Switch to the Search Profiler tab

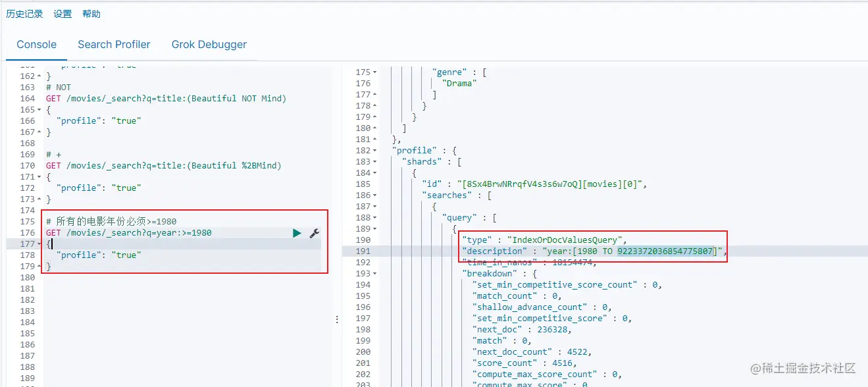(114, 45)
